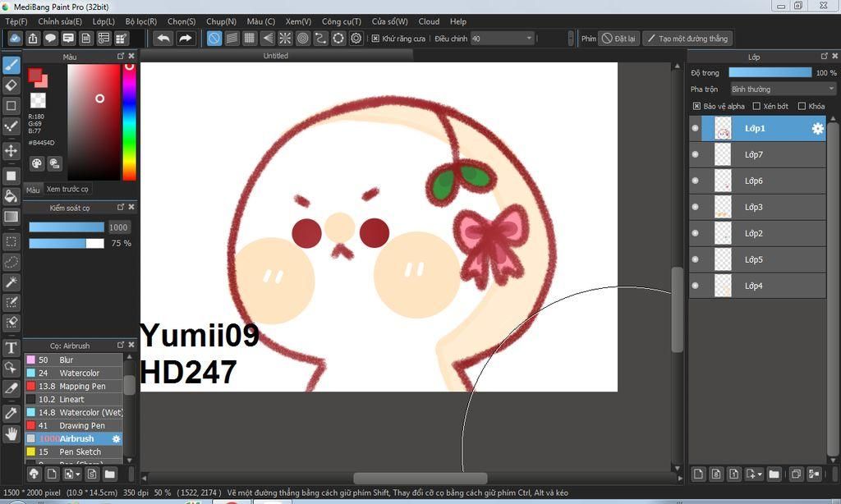Image resolution: width=841 pixels, height=504 pixels.
Task: Click the rainbow hue bar
Action: (x=129, y=122)
